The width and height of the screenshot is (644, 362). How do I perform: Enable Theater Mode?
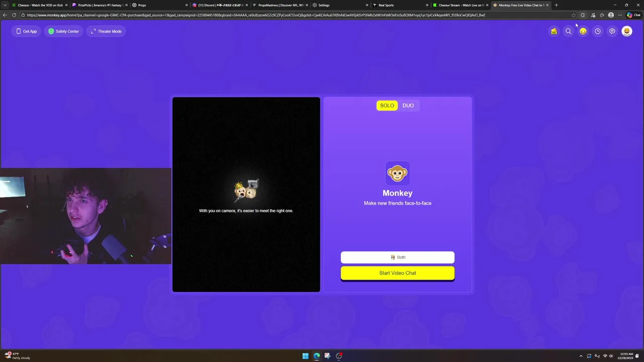pyautogui.click(x=106, y=31)
